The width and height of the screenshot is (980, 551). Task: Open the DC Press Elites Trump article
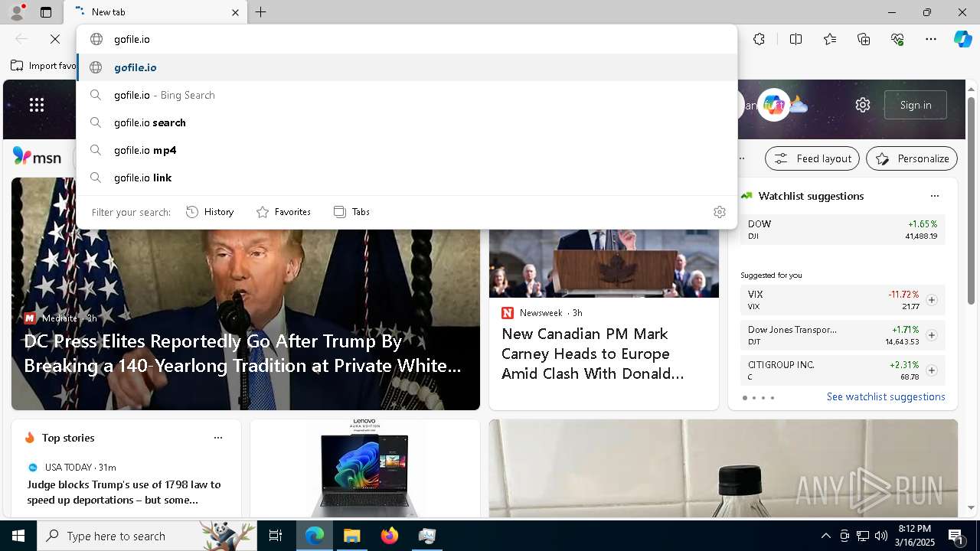click(x=243, y=353)
